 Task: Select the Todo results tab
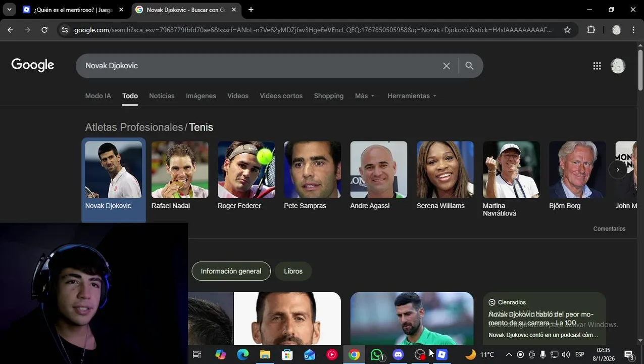[130, 96]
